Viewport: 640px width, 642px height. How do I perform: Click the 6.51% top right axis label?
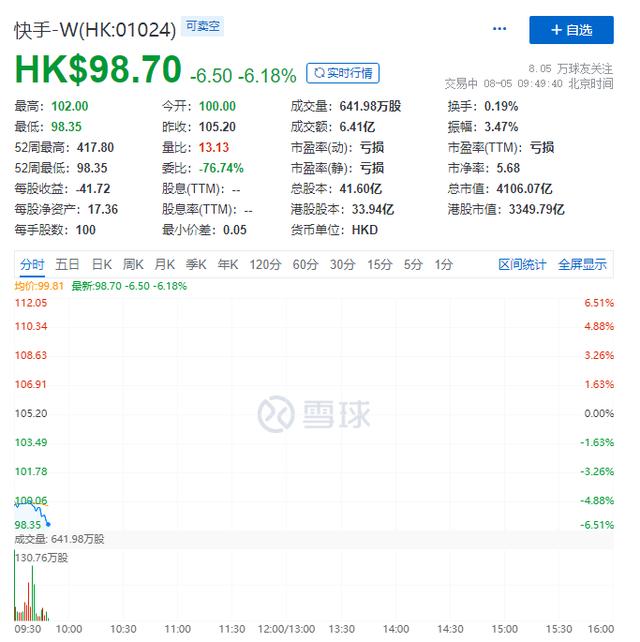[599, 303]
